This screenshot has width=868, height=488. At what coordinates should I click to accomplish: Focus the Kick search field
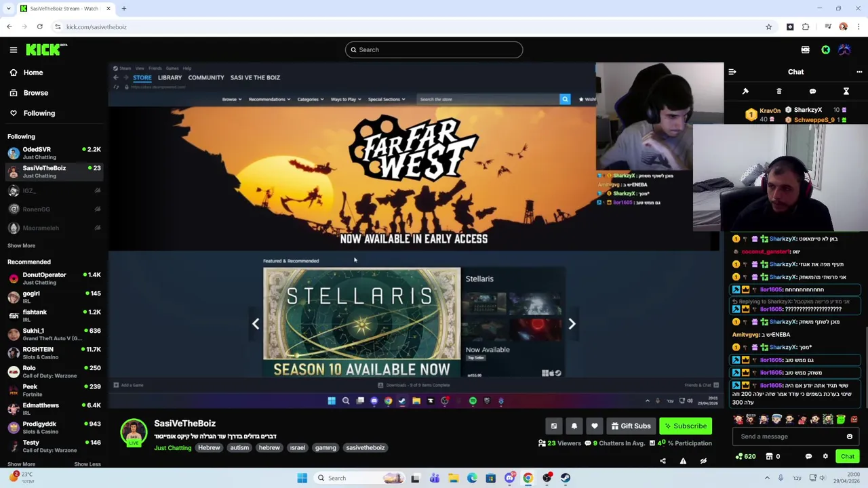[434, 49]
